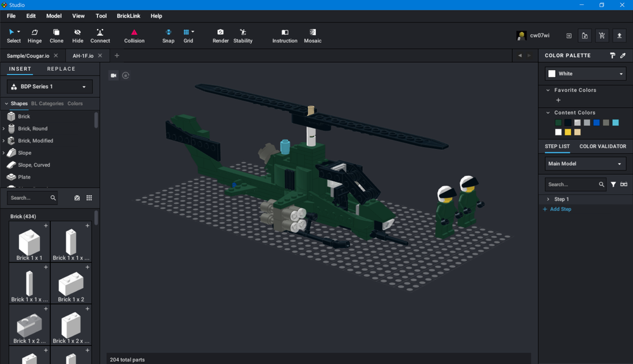Open the BDP Series 1 palette dropdown
The width and height of the screenshot is (633, 364).
pyautogui.click(x=49, y=87)
